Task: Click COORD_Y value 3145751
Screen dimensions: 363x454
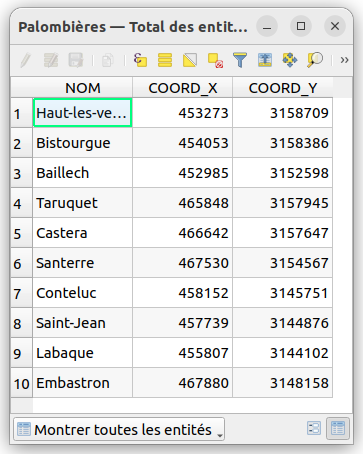Action: (283, 293)
